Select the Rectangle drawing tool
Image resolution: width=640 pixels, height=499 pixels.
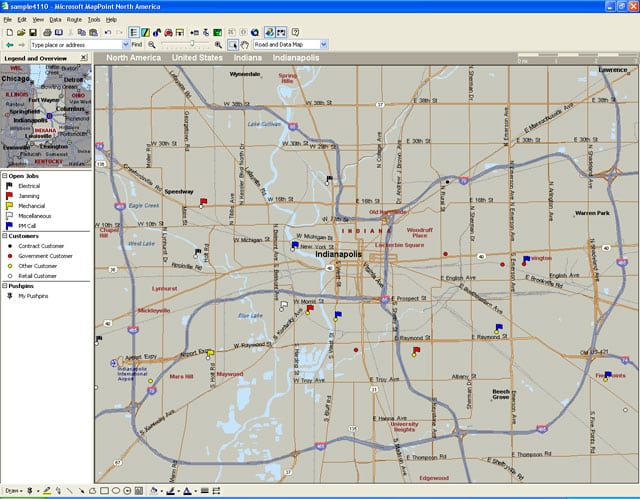click(x=104, y=490)
